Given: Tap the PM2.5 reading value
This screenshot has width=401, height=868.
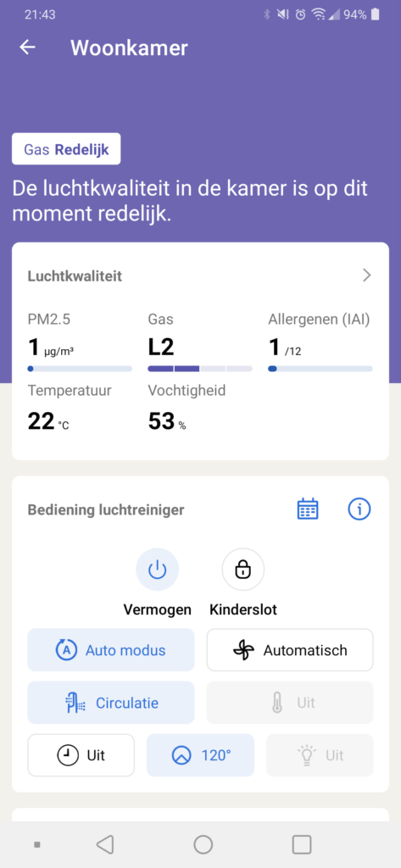Looking at the screenshot, I should coord(50,348).
